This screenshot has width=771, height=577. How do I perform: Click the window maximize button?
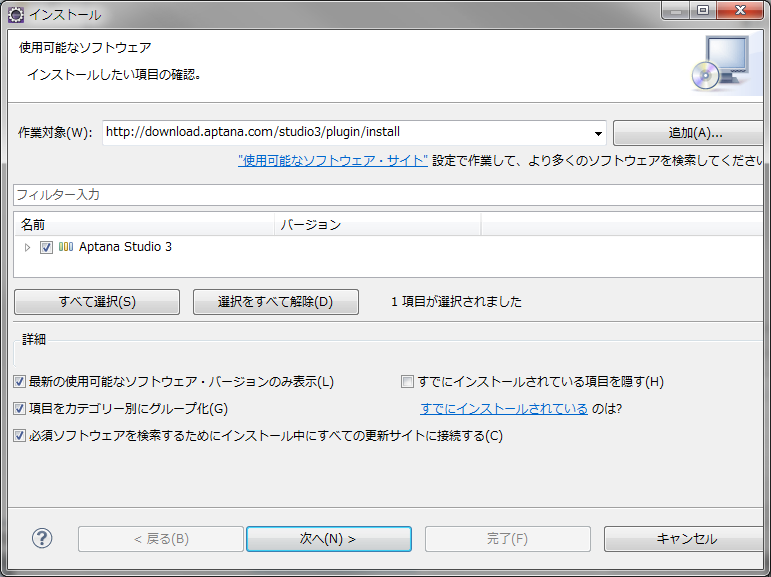(703, 10)
